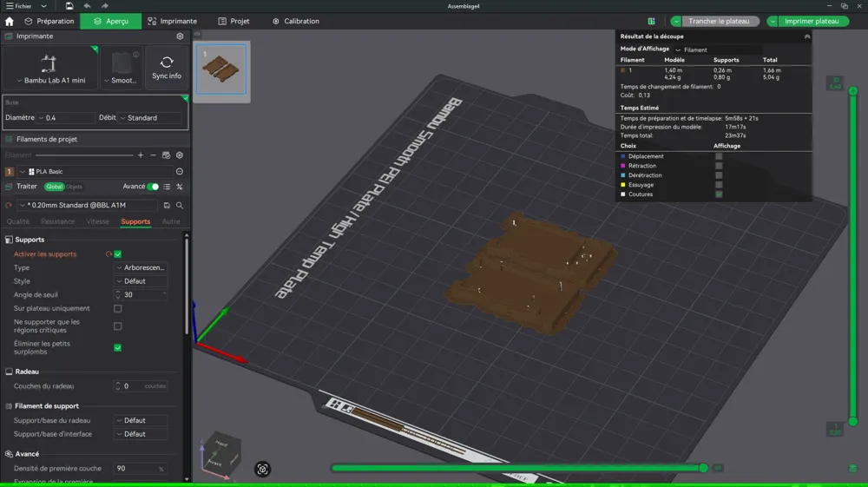Open Support/base d'interface dropdown
The image size is (868, 487).
(141, 434)
